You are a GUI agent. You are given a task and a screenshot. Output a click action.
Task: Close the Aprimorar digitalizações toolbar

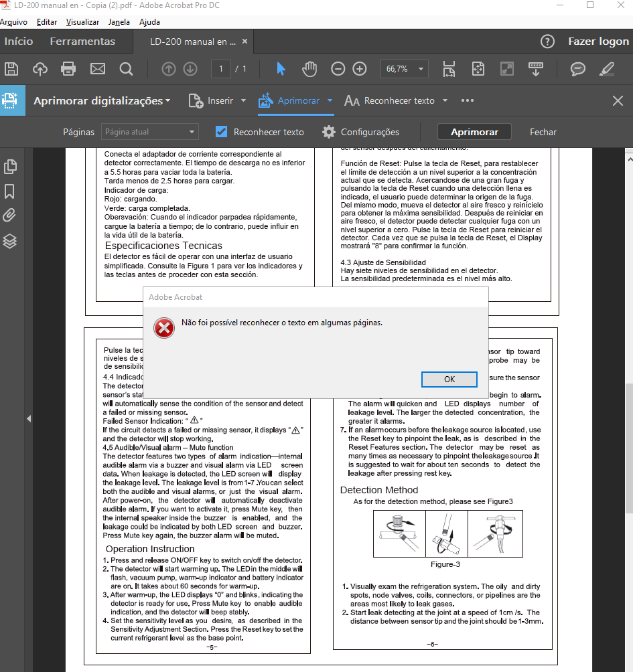[x=618, y=100]
